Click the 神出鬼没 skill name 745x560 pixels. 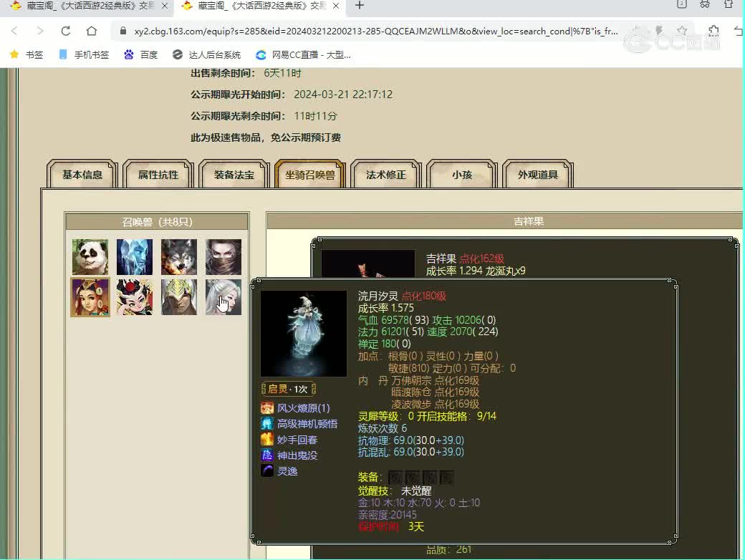point(297,455)
